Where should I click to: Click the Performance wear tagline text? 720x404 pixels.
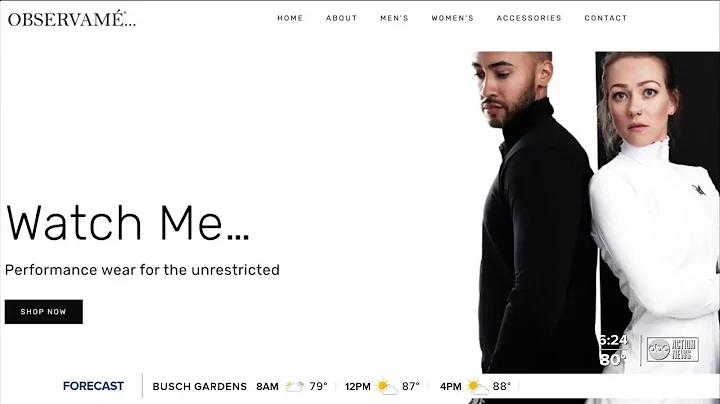tap(142, 270)
